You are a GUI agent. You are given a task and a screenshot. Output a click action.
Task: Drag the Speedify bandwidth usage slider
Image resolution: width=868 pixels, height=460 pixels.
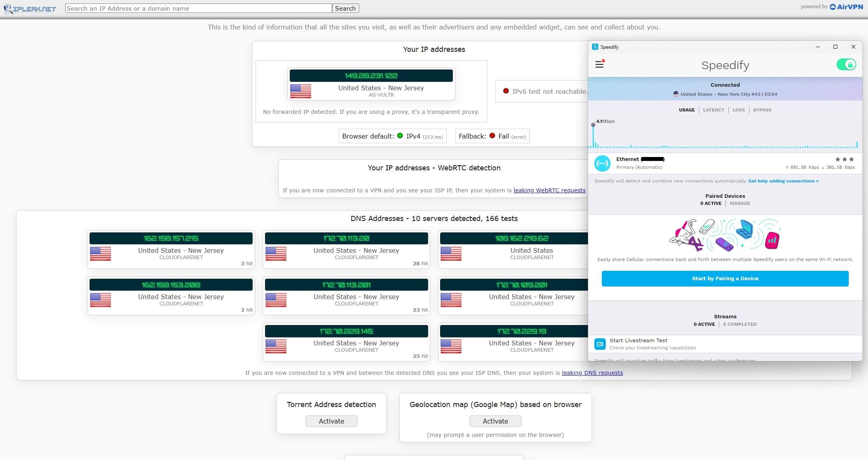[x=593, y=125]
